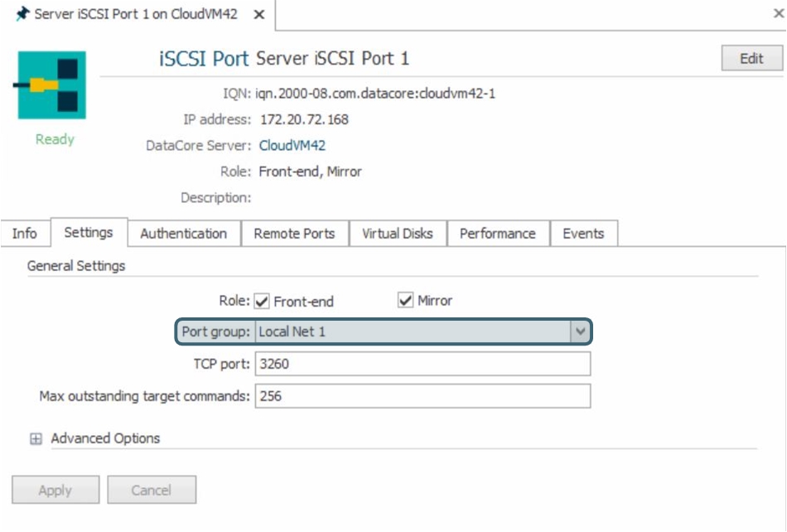
Task: Open the Events tab
Action: click(583, 234)
